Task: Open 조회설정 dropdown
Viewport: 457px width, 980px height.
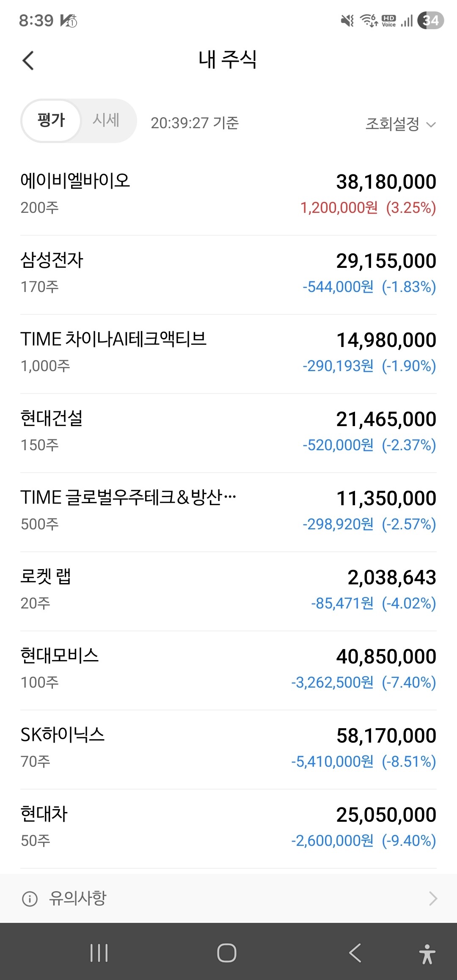Action: pyautogui.click(x=393, y=124)
